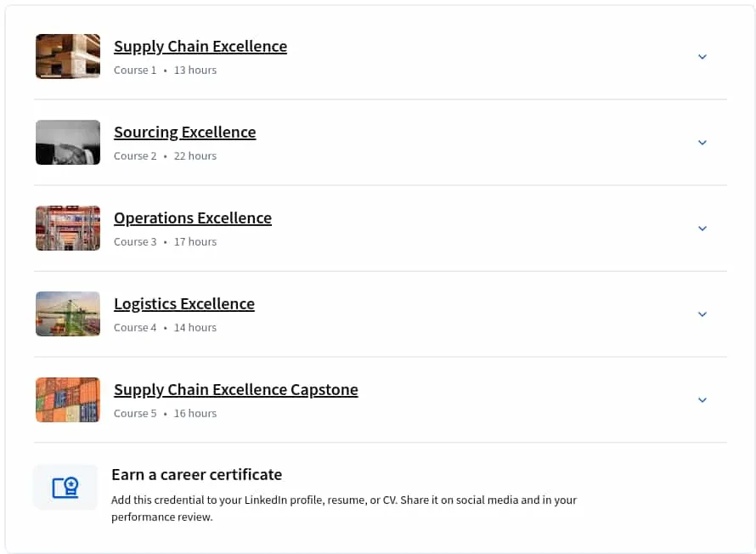
Task: Click the career certificate badge icon
Action: coord(65,487)
